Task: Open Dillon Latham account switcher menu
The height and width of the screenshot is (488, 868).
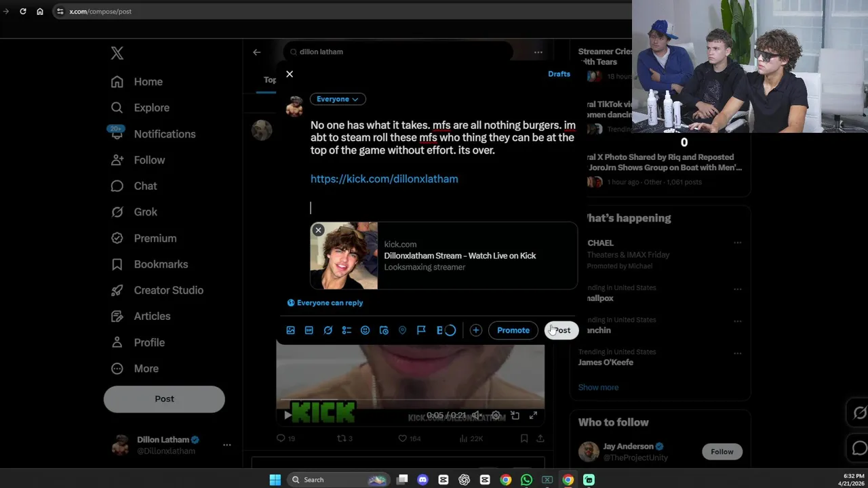Action: [x=172, y=445]
